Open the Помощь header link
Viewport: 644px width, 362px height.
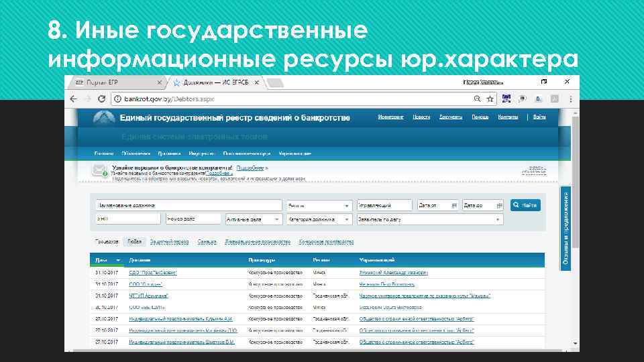(x=480, y=117)
